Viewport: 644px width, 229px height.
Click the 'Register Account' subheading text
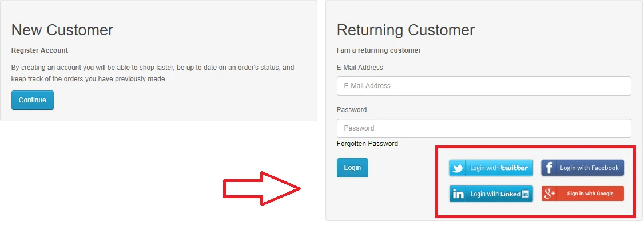click(40, 50)
